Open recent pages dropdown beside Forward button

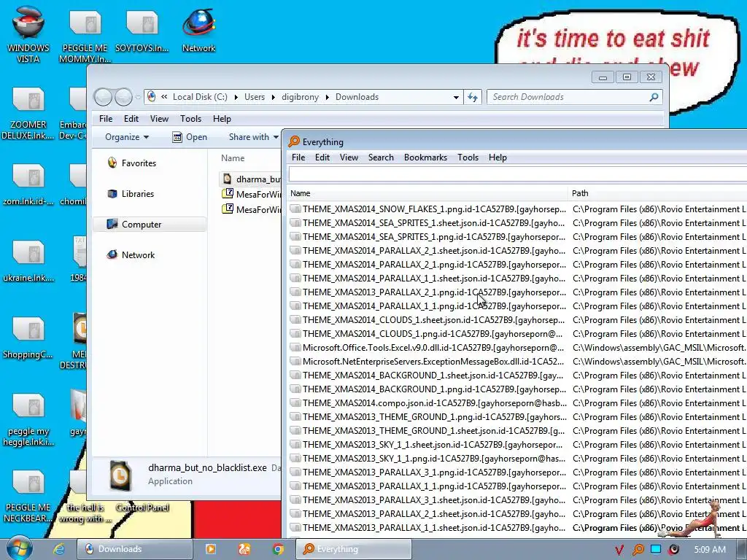pyautogui.click(x=138, y=97)
